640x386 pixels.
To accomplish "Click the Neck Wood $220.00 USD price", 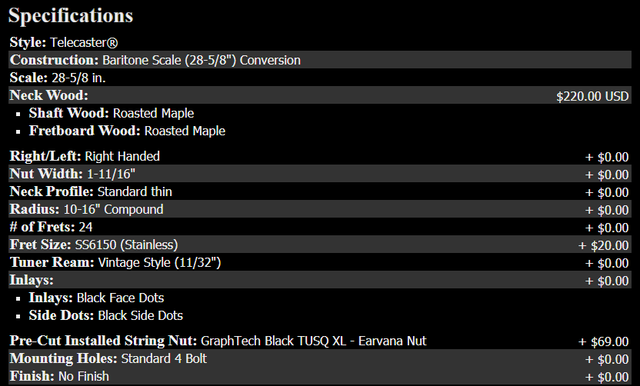I will [x=592, y=96].
